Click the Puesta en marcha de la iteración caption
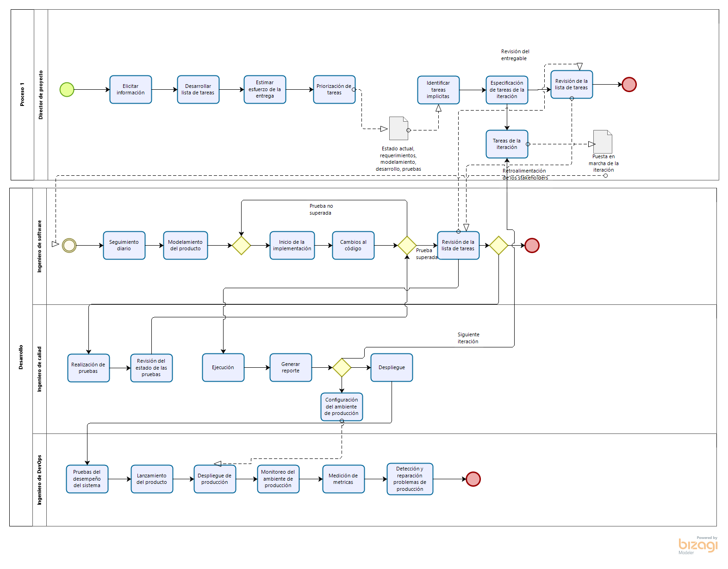 pos(604,163)
